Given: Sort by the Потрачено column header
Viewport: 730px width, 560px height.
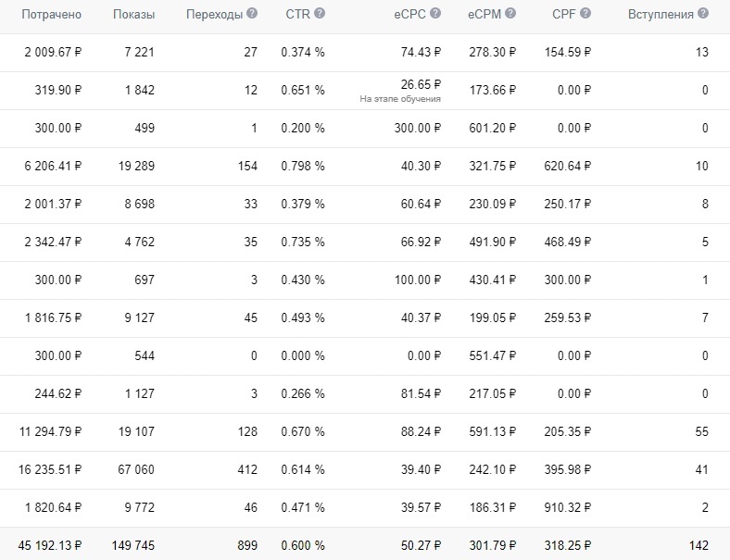Looking at the screenshot, I should 52,15.
